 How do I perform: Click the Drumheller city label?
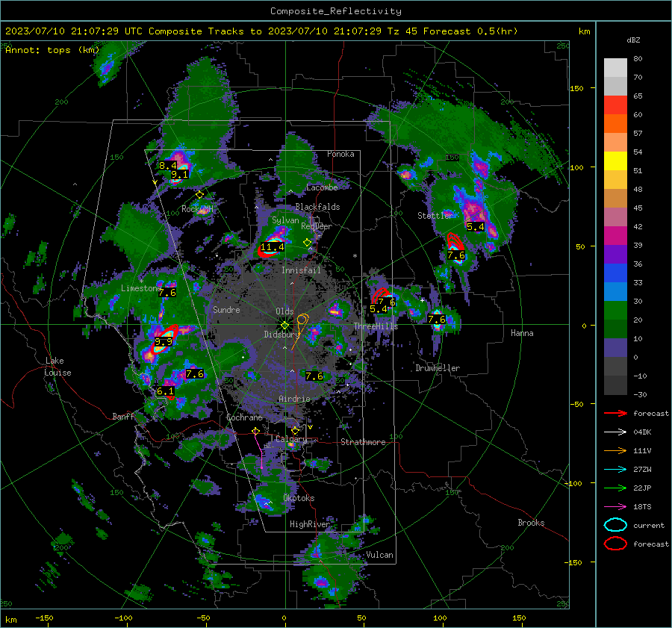coord(438,368)
